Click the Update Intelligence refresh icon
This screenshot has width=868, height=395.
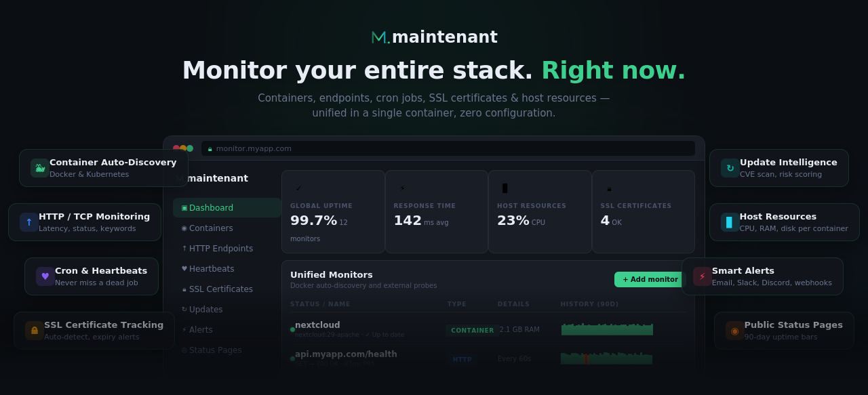tap(729, 167)
